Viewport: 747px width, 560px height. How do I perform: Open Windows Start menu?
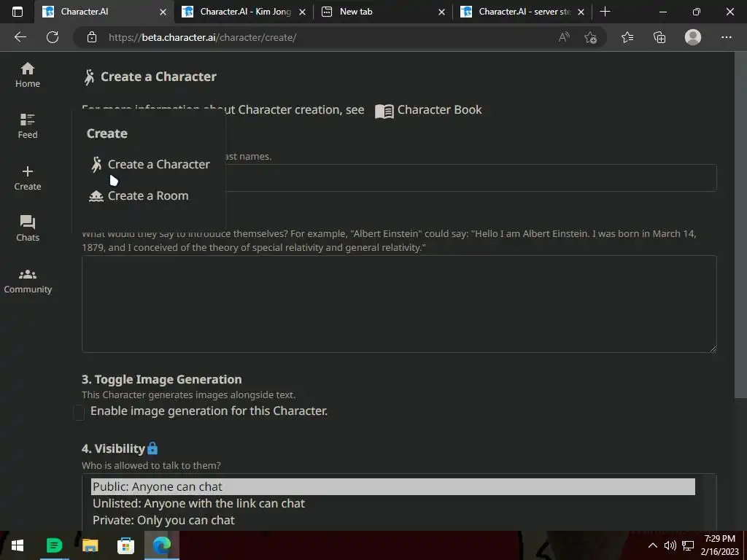click(x=18, y=545)
